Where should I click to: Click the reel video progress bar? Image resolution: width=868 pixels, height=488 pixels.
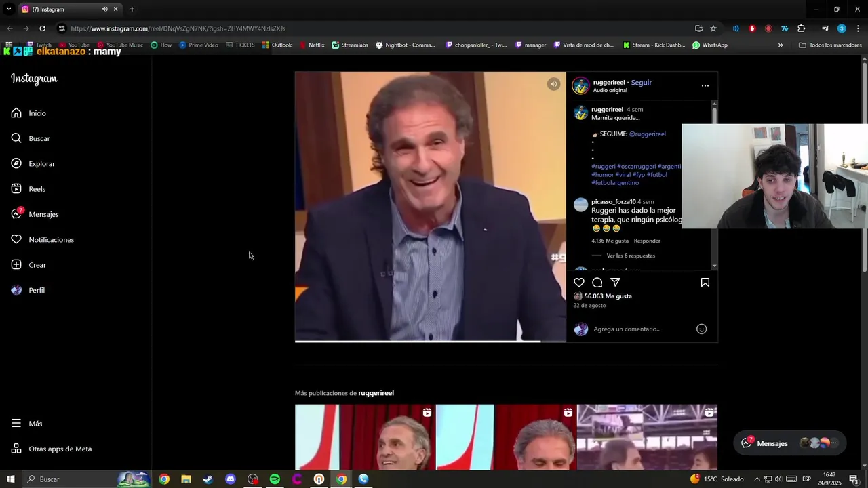tap(430, 341)
